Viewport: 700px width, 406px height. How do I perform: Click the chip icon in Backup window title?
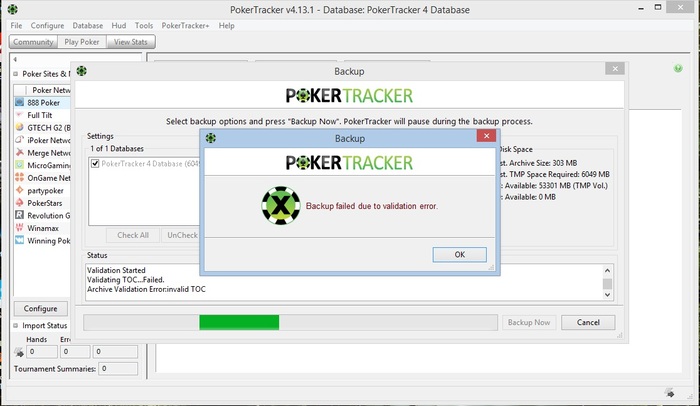tap(82, 71)
